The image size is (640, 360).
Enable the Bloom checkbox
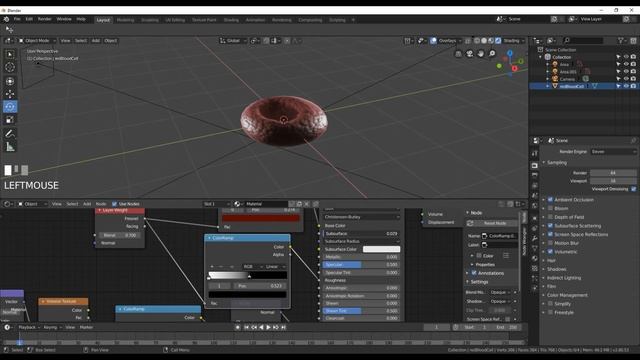(550, 208)
